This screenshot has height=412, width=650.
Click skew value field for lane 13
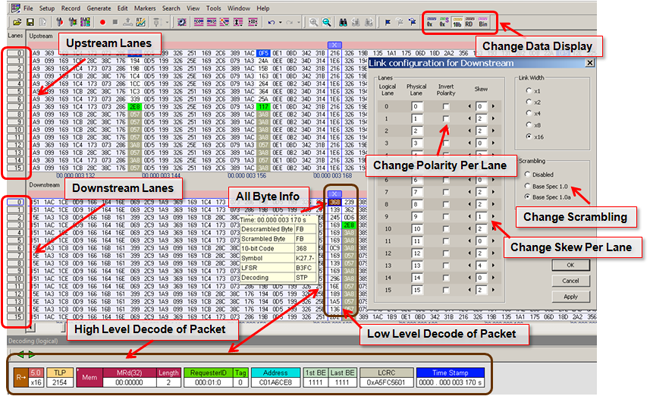coord(481,265)
